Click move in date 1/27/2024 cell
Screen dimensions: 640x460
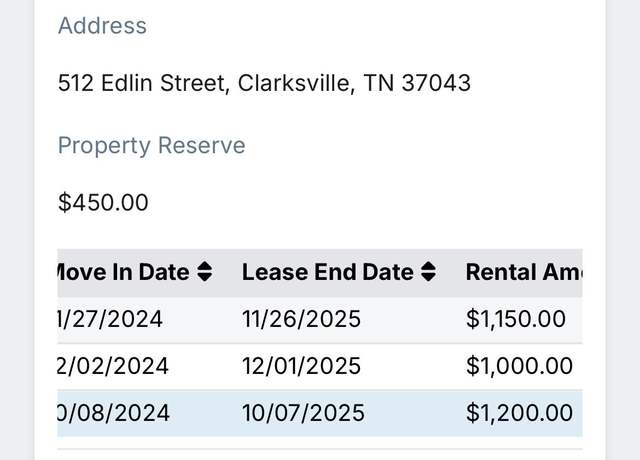point(110,319)
